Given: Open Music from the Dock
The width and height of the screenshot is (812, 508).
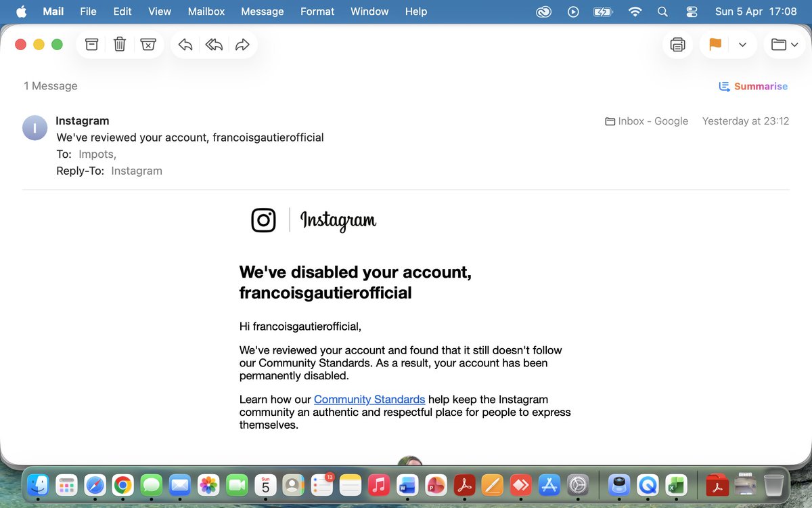Looking at the screenshot, I should (x=379, y=485).
